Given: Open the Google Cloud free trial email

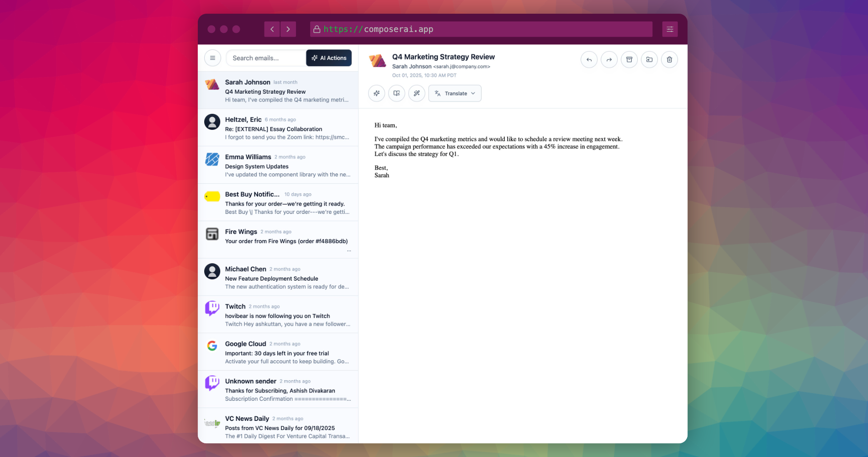Looking at the screenshot, I should tap(278, 352).
